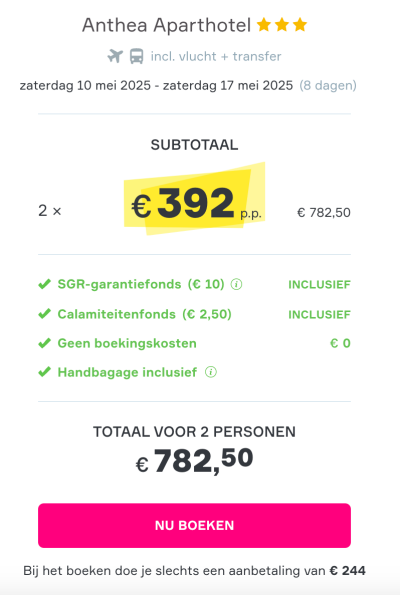Click the three-star hotel rating
Screen dimensions: 400x595
(x=282, y=25)
